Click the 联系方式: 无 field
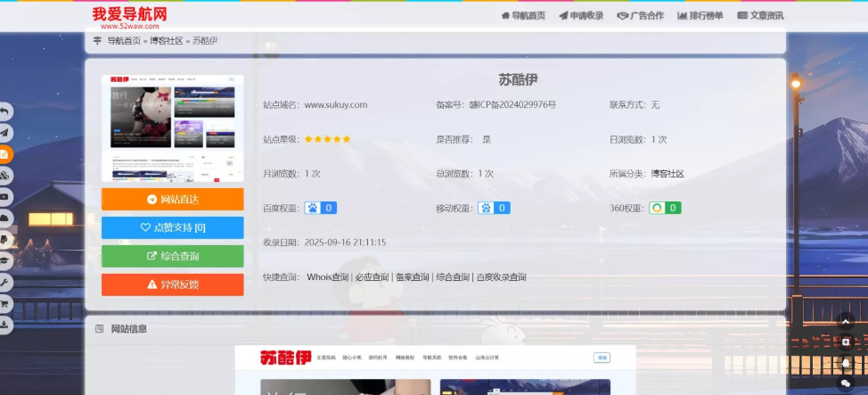 click(x=635, y=104)
